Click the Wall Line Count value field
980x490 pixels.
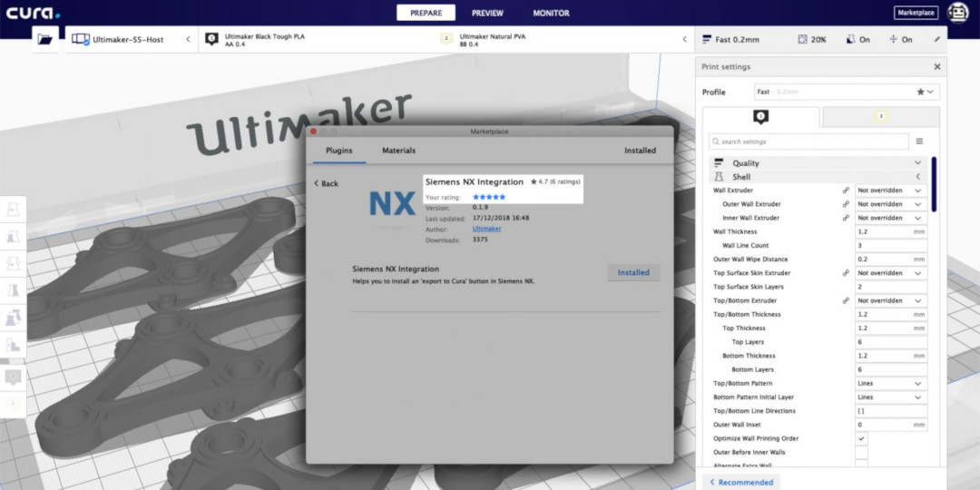click(891, 246)
